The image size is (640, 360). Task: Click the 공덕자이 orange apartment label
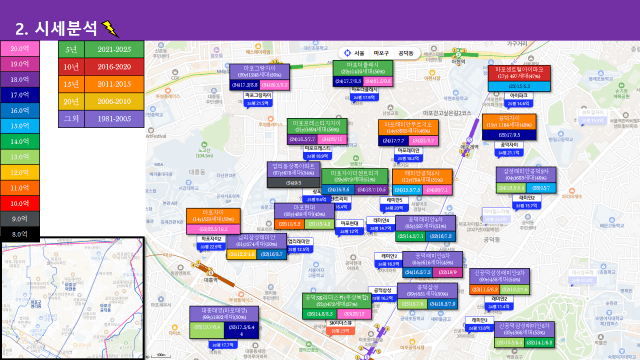click(x=509, y=122)
